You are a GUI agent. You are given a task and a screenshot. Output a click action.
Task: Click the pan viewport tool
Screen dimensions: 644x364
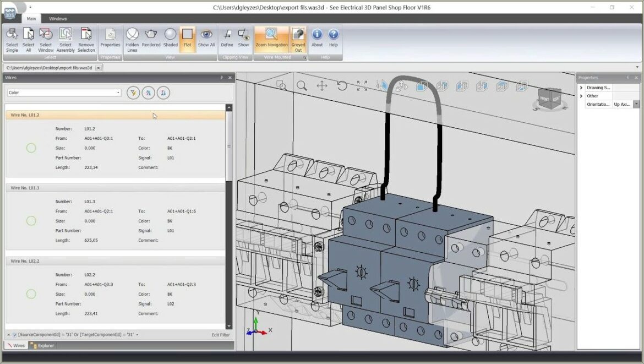click(322, 85)
